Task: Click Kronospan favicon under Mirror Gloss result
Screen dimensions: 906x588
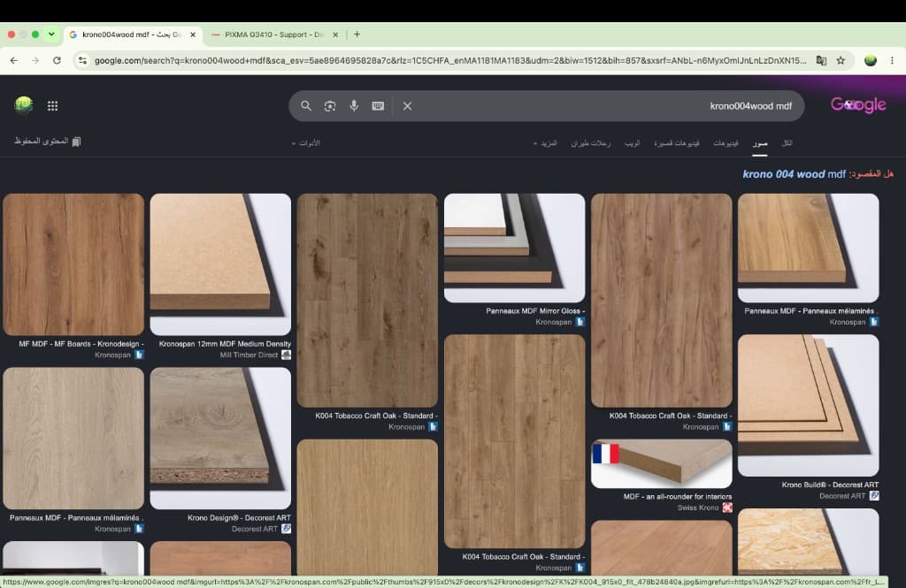Action: pos(580,323)
